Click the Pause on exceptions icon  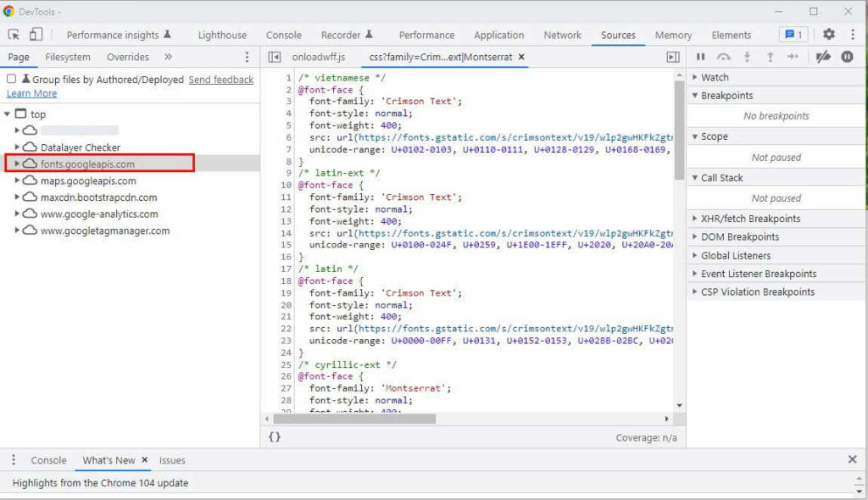point(846,55)
